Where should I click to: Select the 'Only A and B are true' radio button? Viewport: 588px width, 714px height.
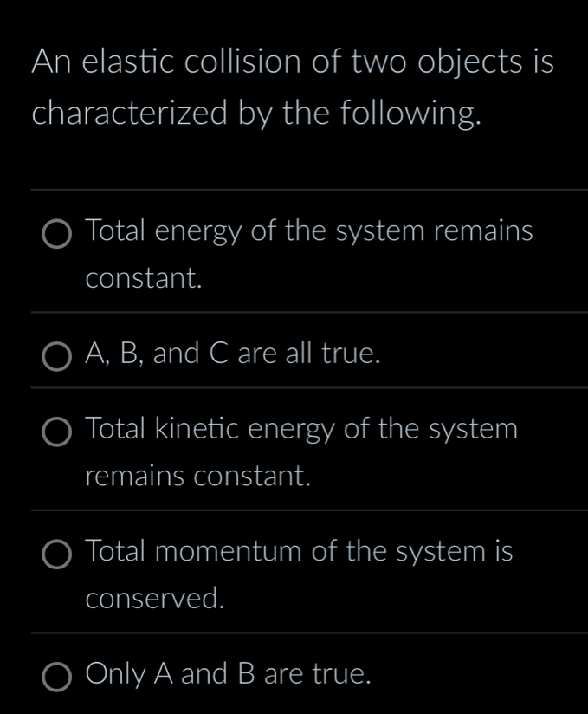pos(59,675)
